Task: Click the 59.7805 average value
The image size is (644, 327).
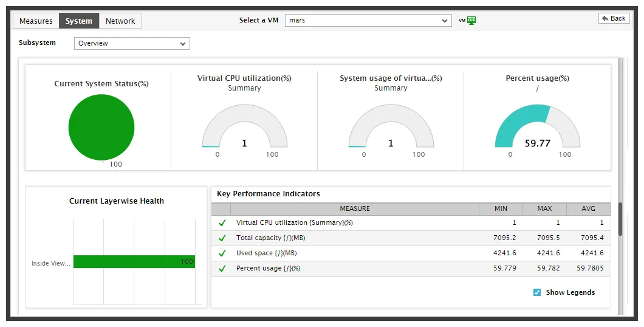Action: [x=590, y=268]
